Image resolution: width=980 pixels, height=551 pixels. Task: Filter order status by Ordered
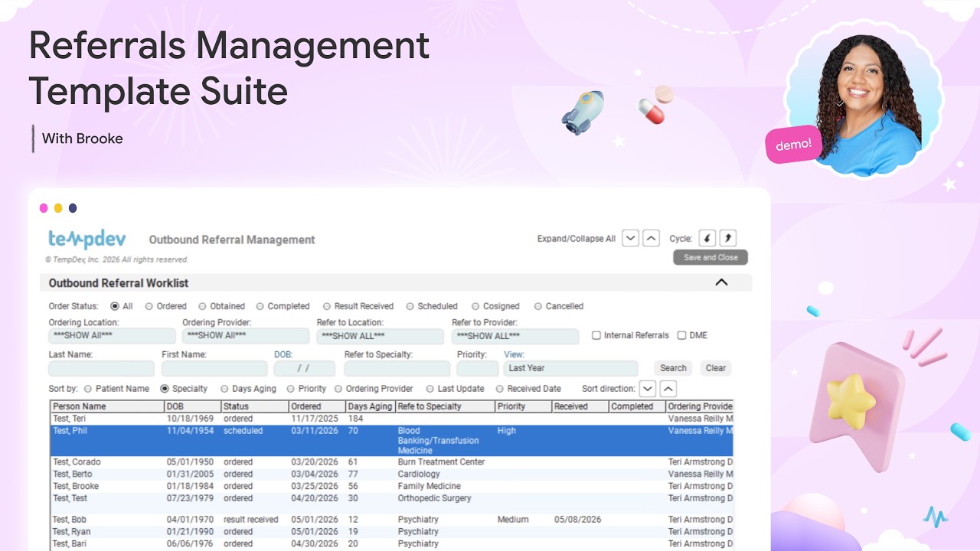tap(149, 306)
